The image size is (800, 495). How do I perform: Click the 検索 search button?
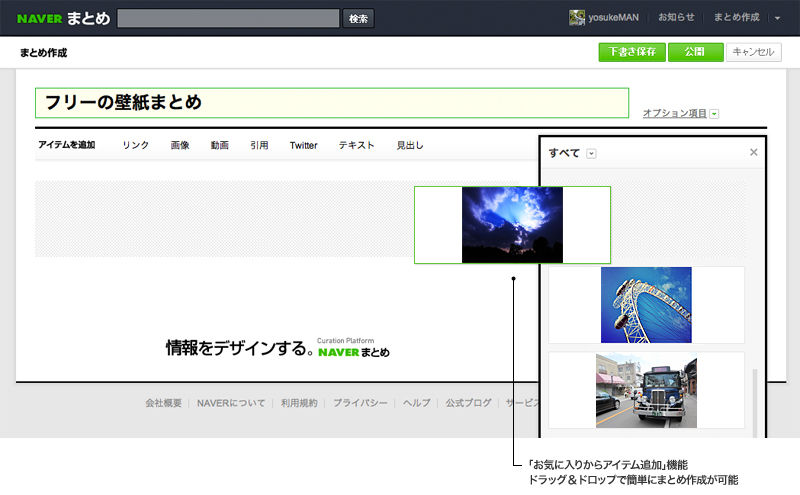[358, 18]
